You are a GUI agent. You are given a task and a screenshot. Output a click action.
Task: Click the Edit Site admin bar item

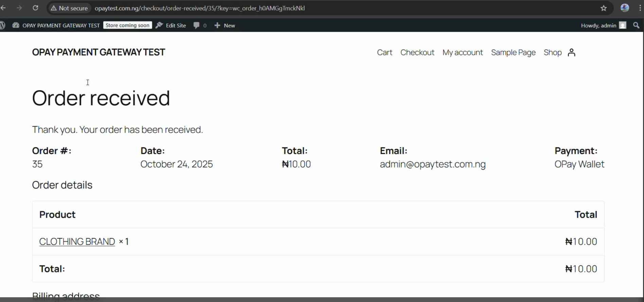pos(171,25)
